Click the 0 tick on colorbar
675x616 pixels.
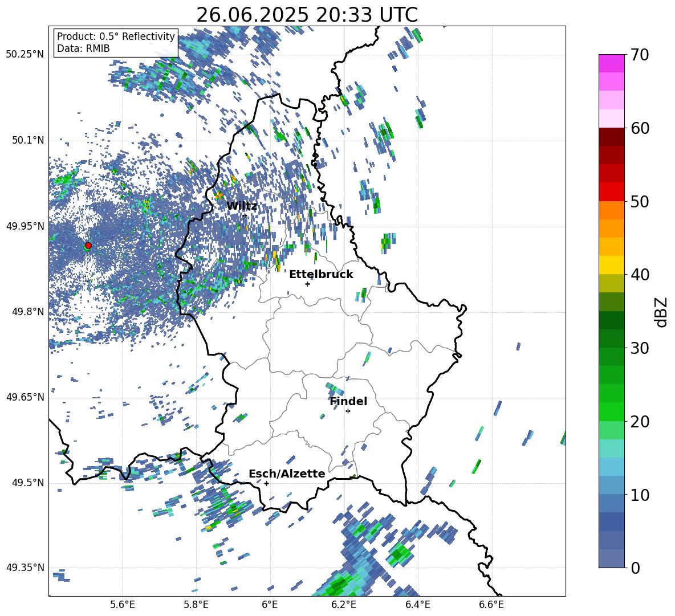[635, 568]
